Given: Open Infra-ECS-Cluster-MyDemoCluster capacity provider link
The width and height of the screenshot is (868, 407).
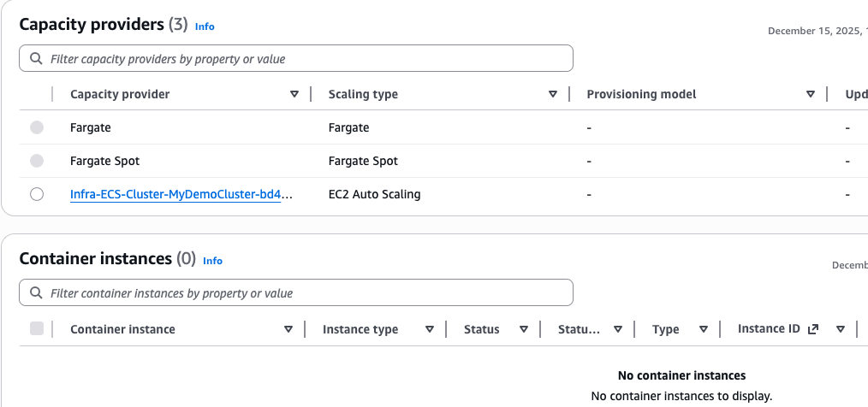Looking at the screenshot, I should point(181,194).
